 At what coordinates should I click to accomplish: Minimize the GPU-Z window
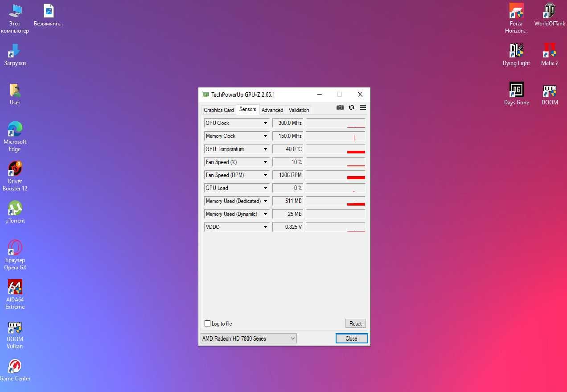[320, 95]
